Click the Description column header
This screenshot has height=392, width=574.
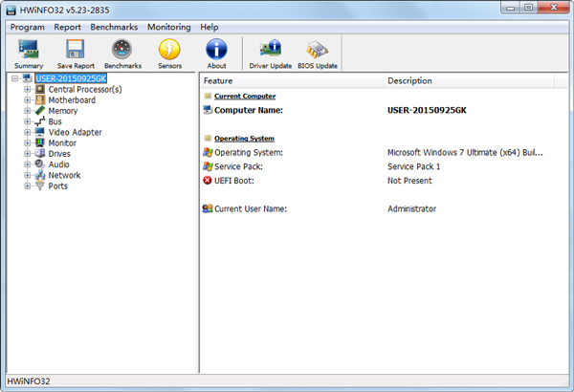(x=469, y=80)
